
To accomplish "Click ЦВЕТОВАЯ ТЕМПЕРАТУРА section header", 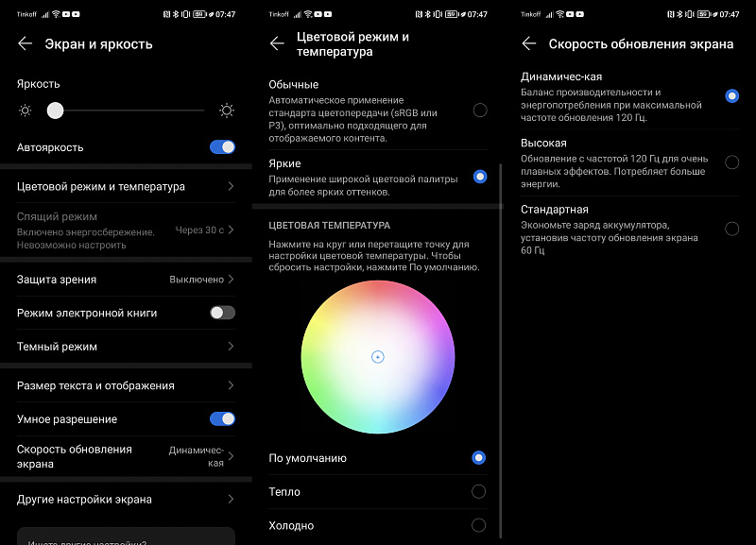I will click(x=329, y=226).
